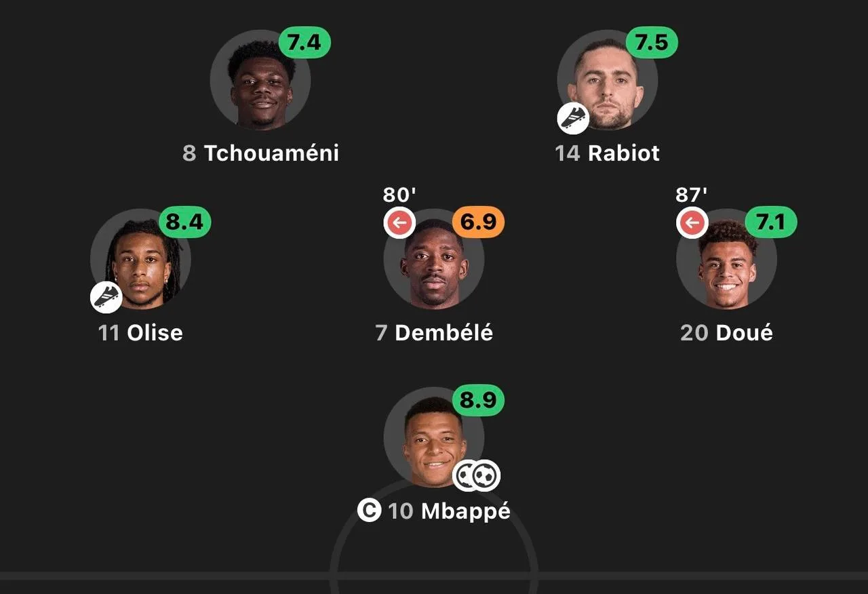Click the assist boot icon on Olise
This screenshot has height=594, width=868.
(106, 298)
